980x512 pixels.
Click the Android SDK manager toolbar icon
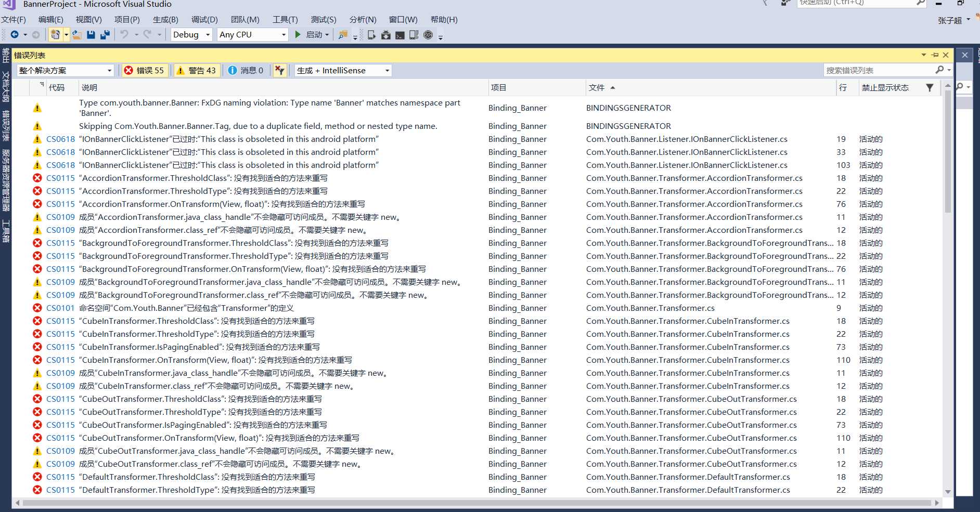(386, 35)
